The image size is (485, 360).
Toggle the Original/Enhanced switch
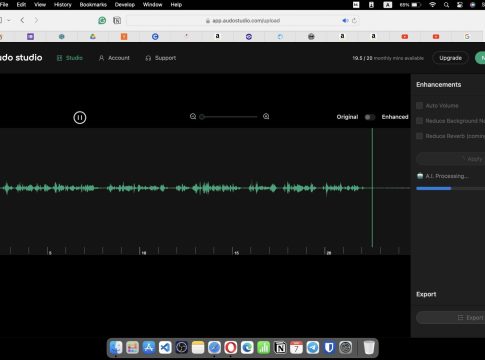click(370, 117)
